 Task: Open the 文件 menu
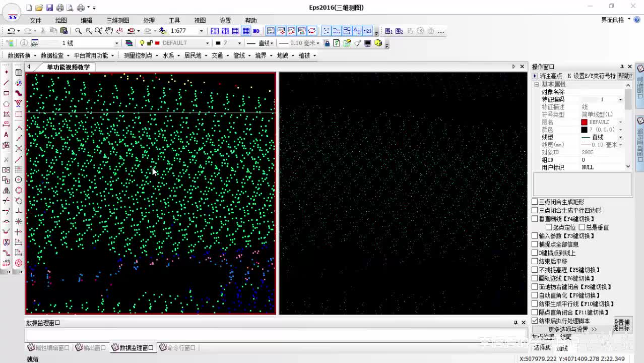[x=35, y=21]
